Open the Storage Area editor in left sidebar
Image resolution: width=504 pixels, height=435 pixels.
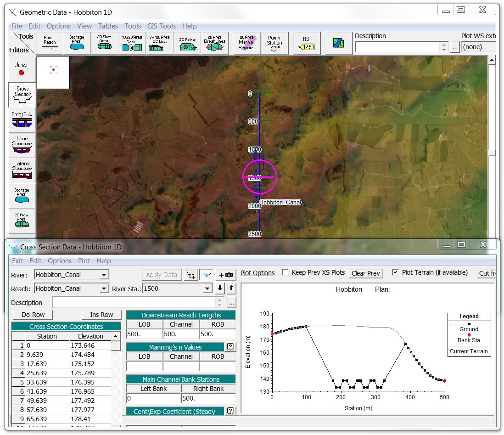click(22, 195)
